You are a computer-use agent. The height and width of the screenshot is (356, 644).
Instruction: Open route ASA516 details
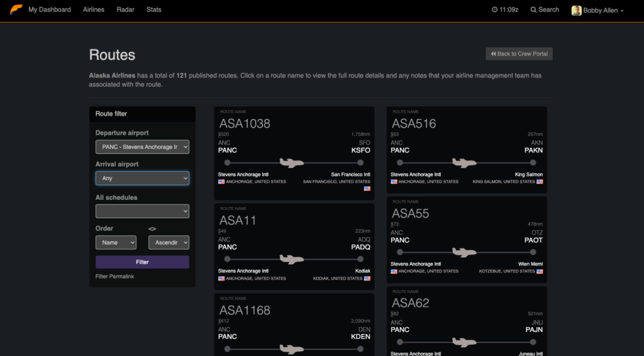(x=414, y=124)
